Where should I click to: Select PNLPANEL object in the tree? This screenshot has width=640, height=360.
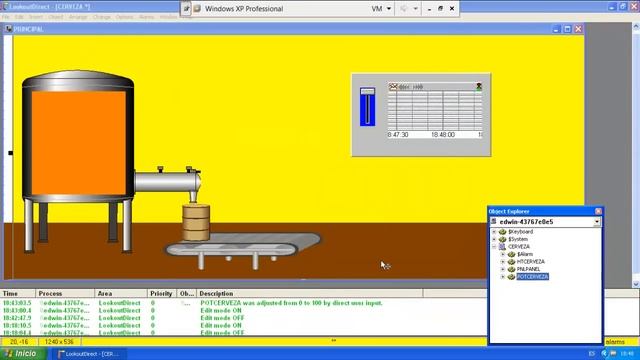pos(528,269)
